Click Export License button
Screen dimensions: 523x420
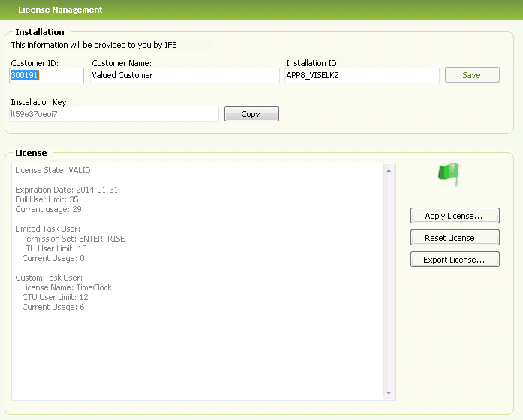pyautogui.click(x=455, y=259)
